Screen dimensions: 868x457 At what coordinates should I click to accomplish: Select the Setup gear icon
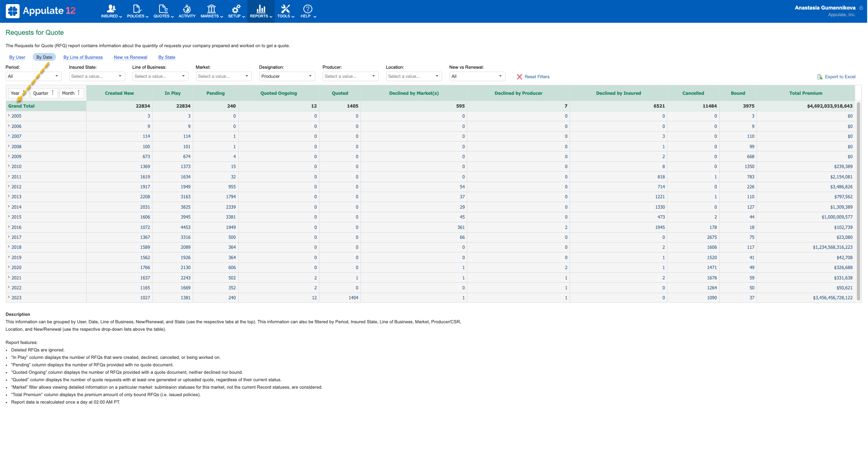tap(235, 8)
